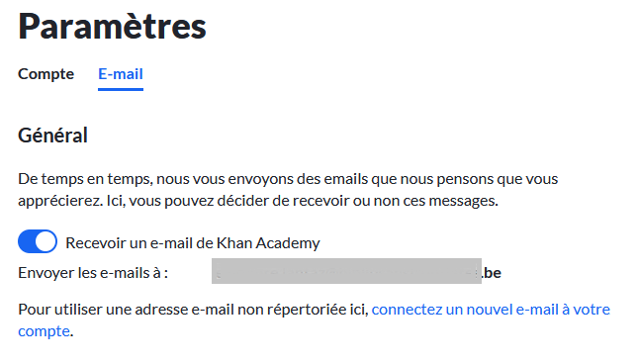Viewport: 639px width, 364px height.
Task: Click the word 'compte' ending the blue link
Action: click(x=44, y=331)
